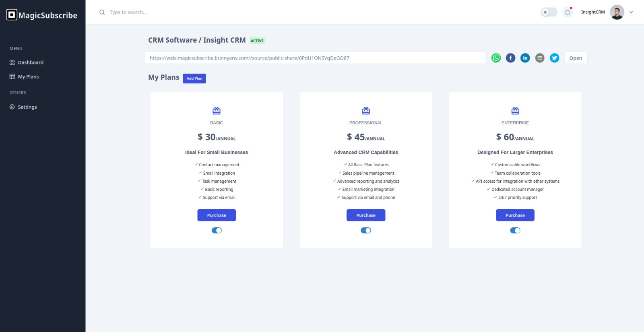The image size is (644, 332).
Task: Disable the Professional plan toggle
Action: coord(366,230)
